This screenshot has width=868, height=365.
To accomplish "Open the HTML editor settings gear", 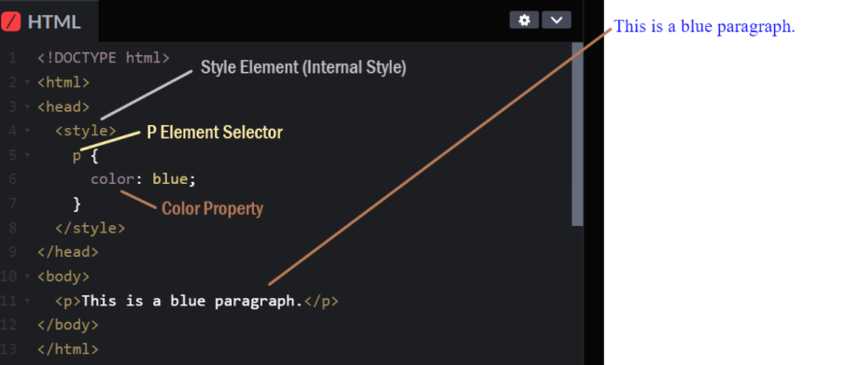I will [524, 20].
